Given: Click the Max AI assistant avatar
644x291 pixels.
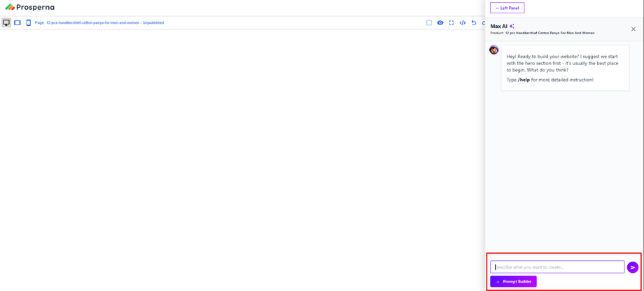Looking at the screenshot, I should (494, 50).
